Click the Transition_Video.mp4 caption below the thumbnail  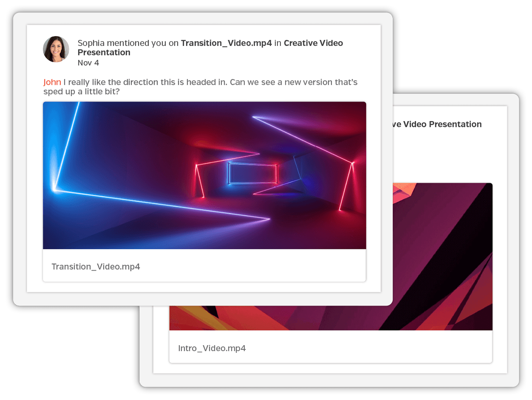tap(96, 267)
